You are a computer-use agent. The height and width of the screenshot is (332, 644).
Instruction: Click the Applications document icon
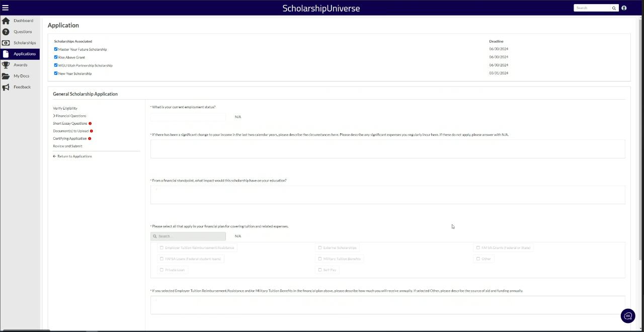point(6,54)
